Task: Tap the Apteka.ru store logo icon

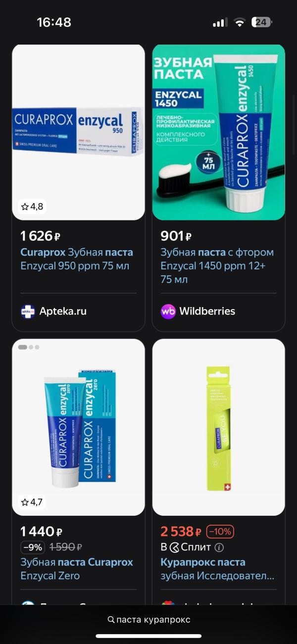Action: pyautogui.click(x=28, y=311)
